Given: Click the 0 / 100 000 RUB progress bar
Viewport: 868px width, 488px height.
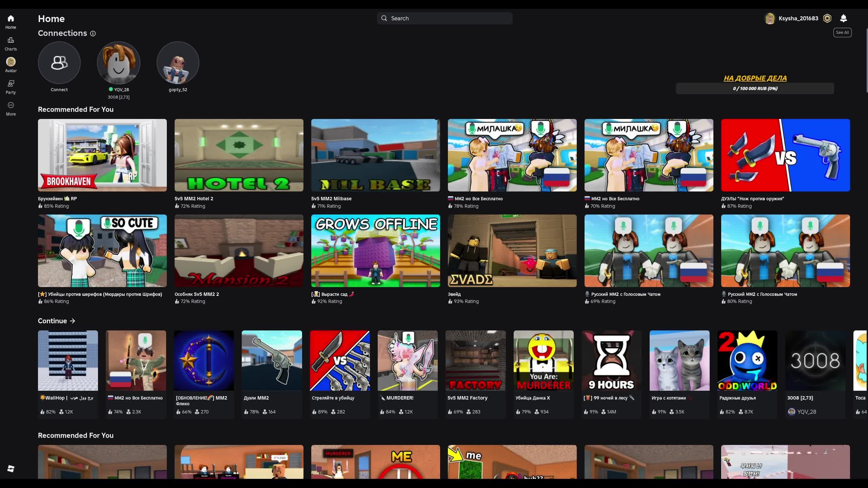Looking at the screenshot, I should (755, 88).
